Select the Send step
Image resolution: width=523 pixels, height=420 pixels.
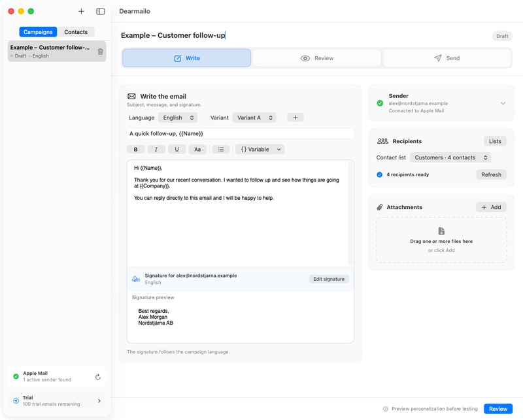[x=447, y=58]
